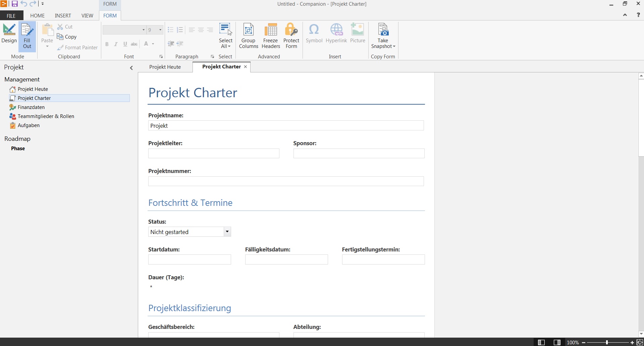The image size is (644, 346).
Task: Decrease paragraph indent
Action: [171, 44]
